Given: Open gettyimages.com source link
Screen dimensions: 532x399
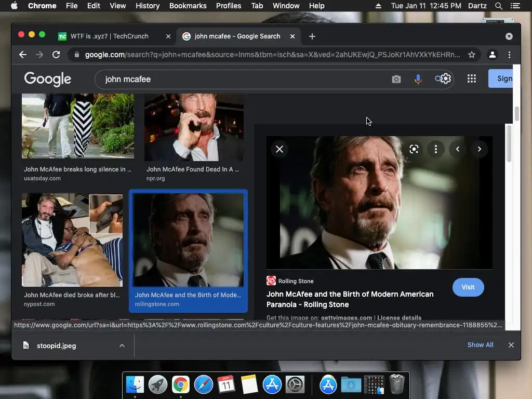Looking at the screenshot, I should click(347, 318).
